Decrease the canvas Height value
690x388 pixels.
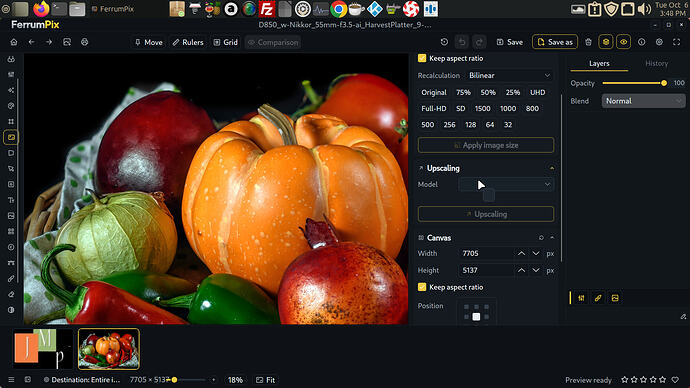pyautogui.click(x=536, y=270)
